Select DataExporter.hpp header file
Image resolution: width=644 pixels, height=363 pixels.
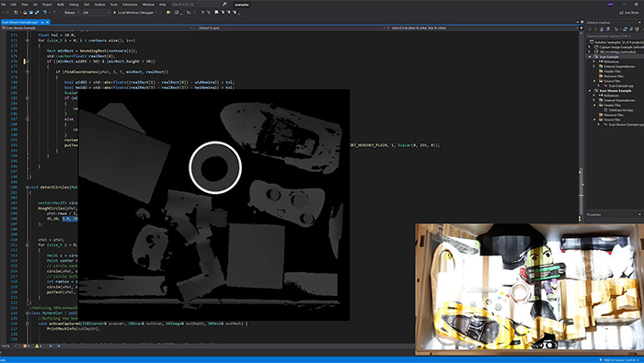[x=617, y=110]
